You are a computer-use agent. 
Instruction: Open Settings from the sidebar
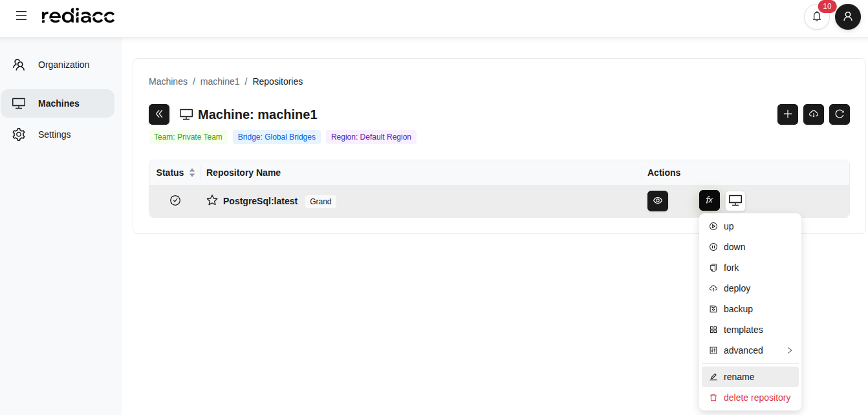point(54,134)
